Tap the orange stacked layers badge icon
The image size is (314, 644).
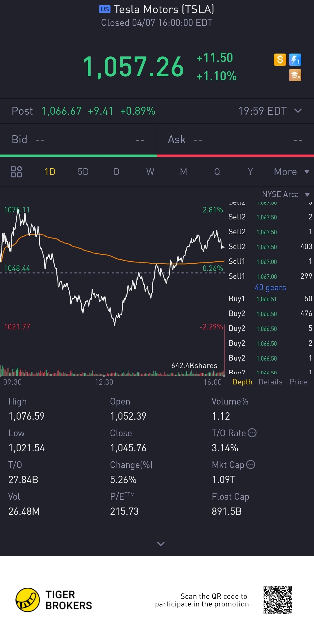pos(295,75)
